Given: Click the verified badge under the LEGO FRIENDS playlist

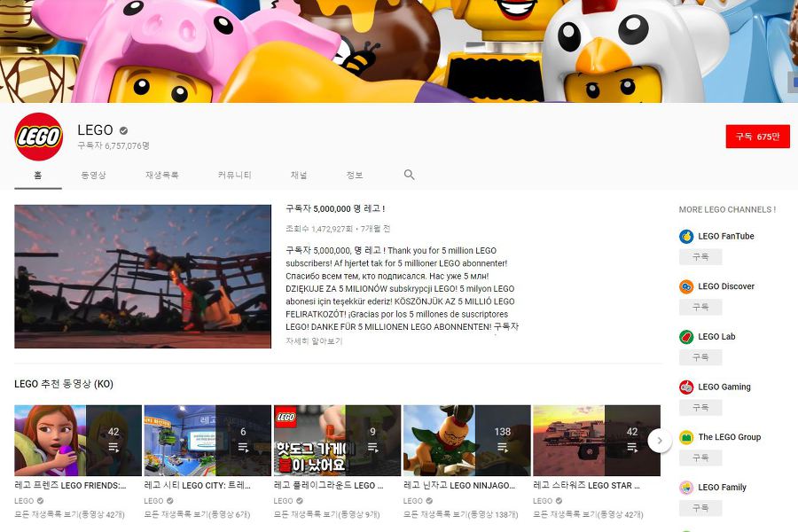Looking at the screenshot, I should tap(40, 501).
